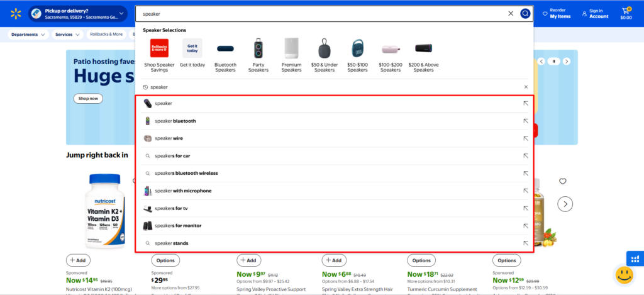Viewport: 644px width, 295px height.
Task: Click fill arrow for 'speakers for tv'
Action: pos(526,208)
